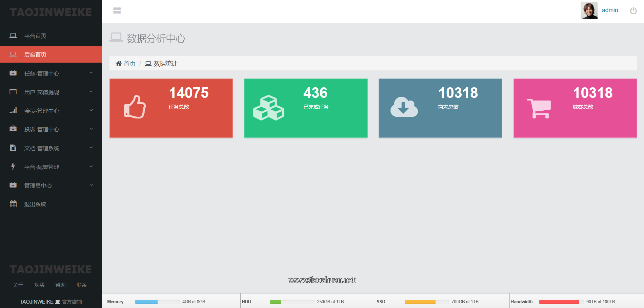Click the admin username link
The height and width of the screenshot is (308, 644).
[610, 10]
